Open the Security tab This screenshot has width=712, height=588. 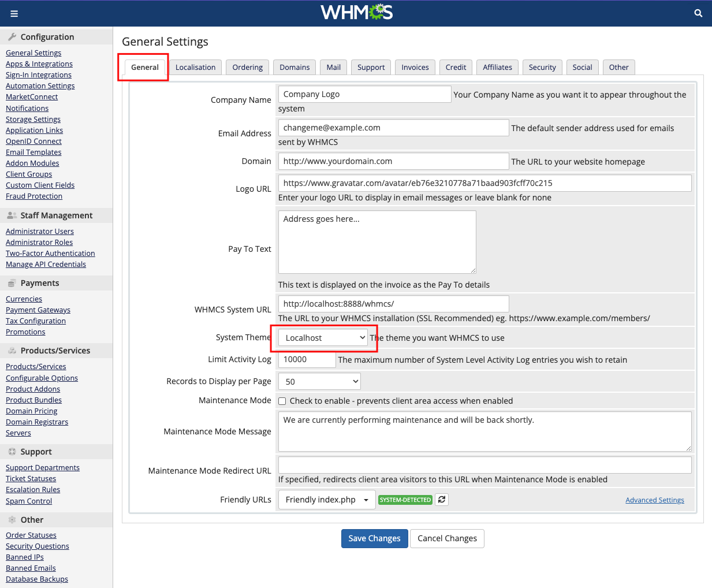[542, 68]
